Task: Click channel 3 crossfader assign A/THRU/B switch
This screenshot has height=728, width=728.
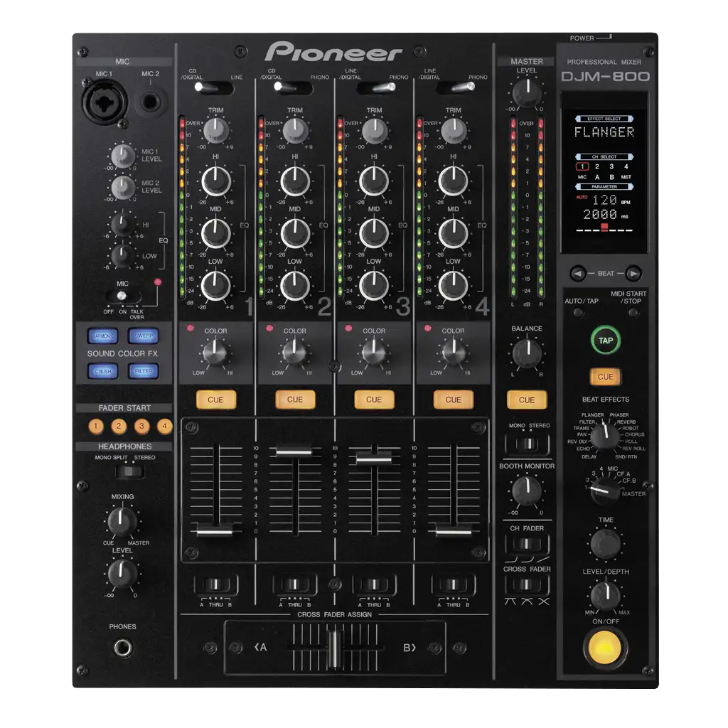Action: (x=374, y=584)
